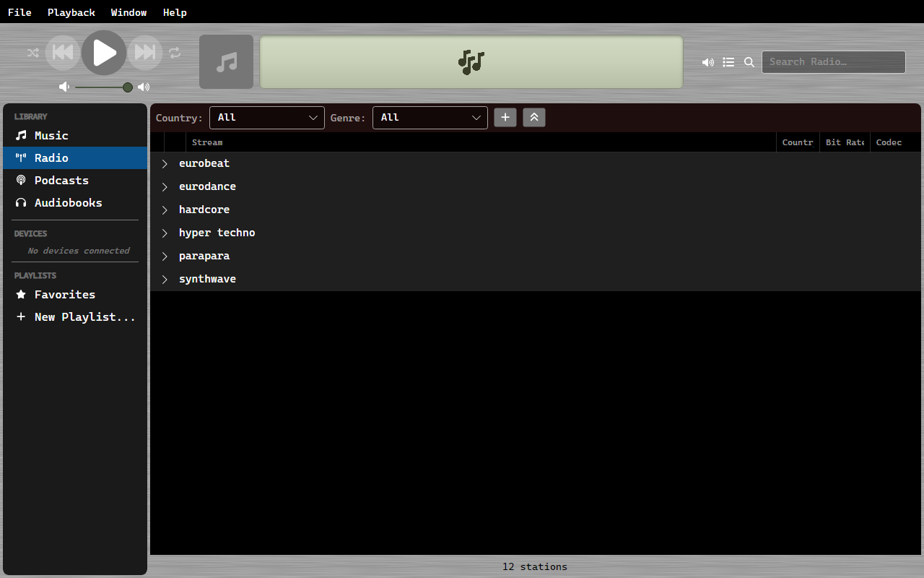The image size is (924, 578).
Task: Open the File menu
Action: click(19, 12)
